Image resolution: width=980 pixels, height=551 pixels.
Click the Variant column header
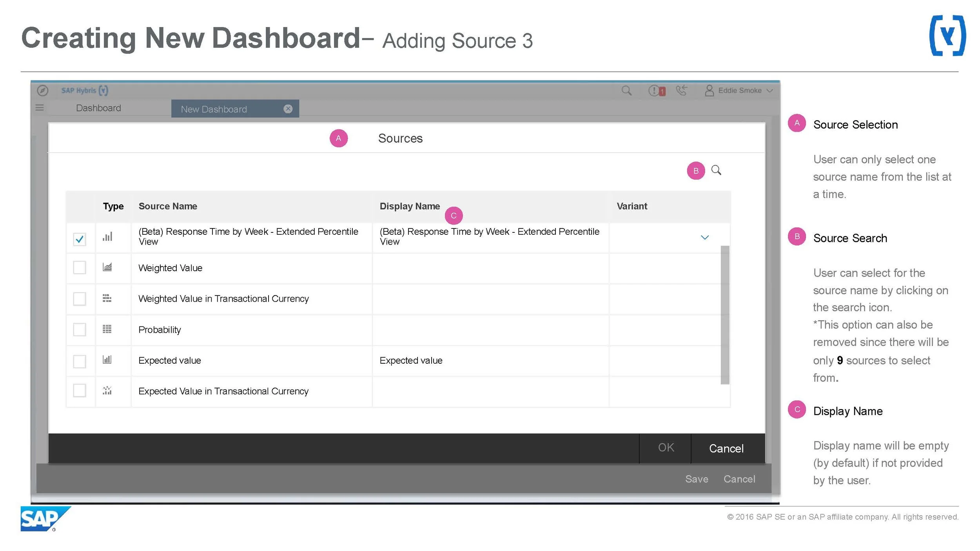point(632,206)
